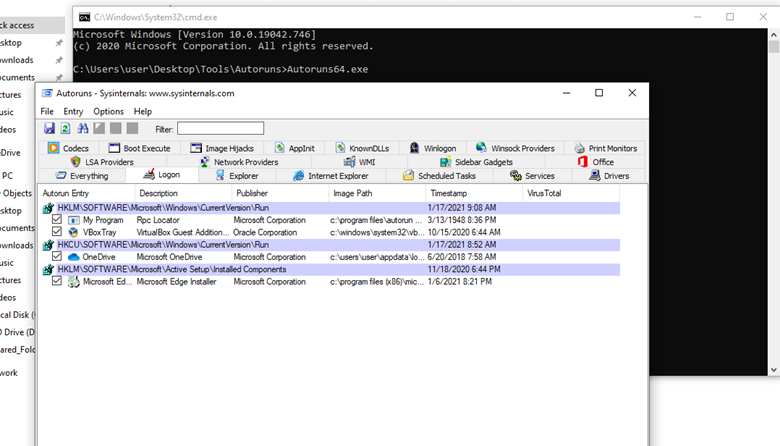Click the 6/20/2018 7:58 AM timestamp
Image resolution: width=780 pixels, height=446 pixels.
(x=462, y=257)
